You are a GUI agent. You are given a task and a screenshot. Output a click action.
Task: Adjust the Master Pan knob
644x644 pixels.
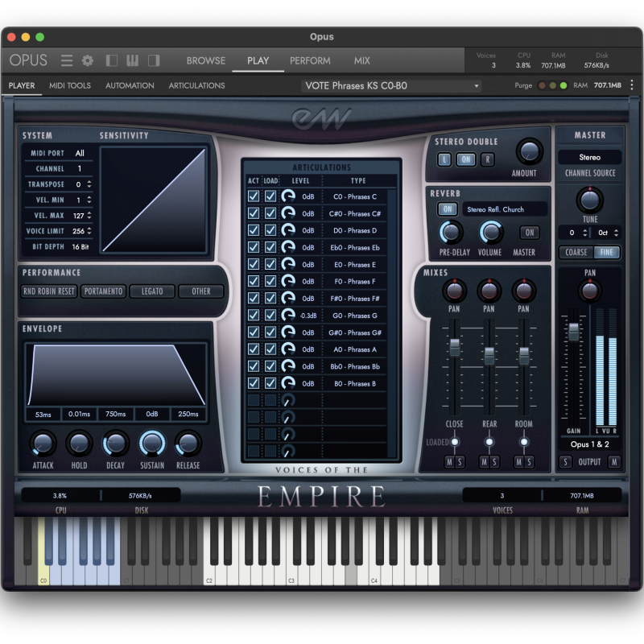tap(590, 291)
